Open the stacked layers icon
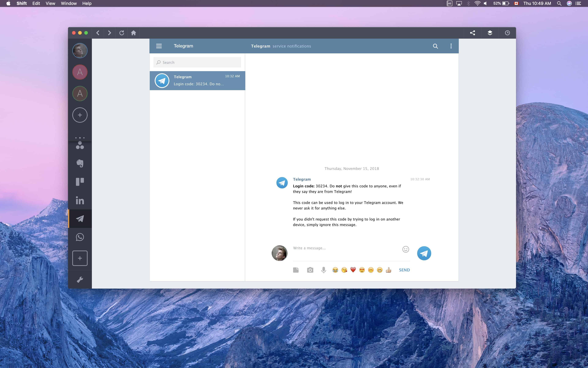Image resolution: width=588 pixels, height=368 pixels. pos(490,33)
